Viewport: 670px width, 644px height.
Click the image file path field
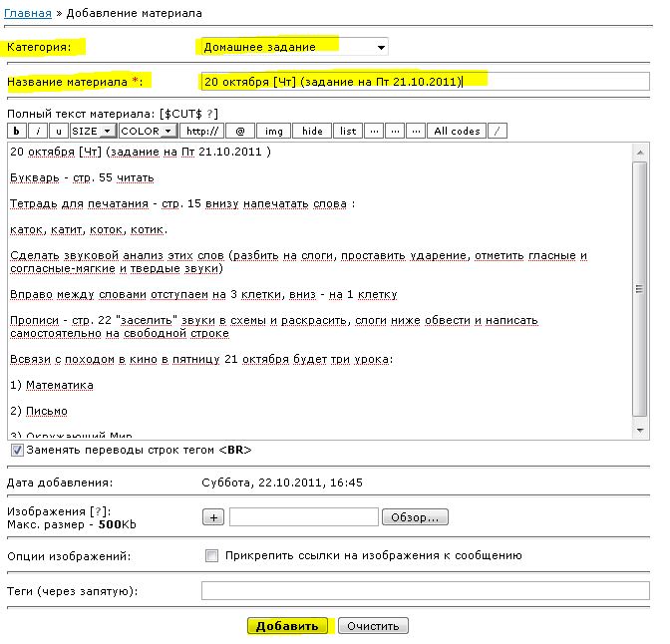304,517
